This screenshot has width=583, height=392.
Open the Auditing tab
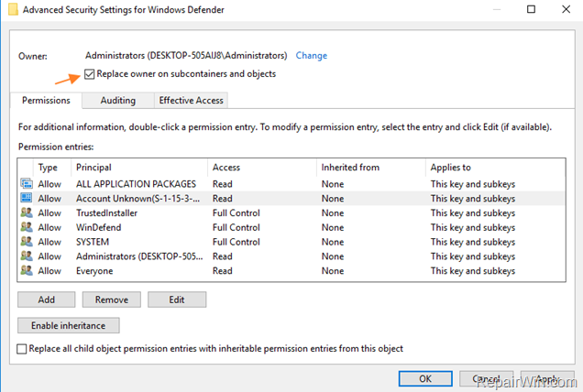point(118,101)
